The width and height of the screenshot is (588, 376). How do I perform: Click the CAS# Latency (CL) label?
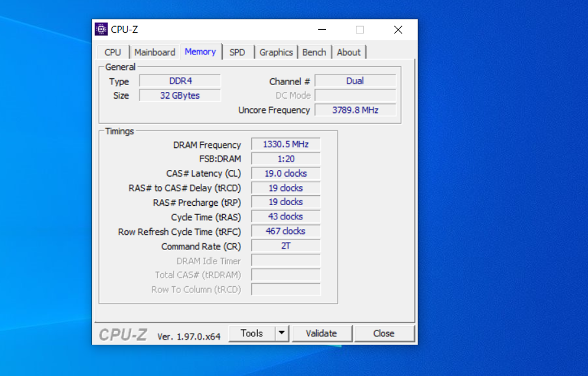coord(204,174)
